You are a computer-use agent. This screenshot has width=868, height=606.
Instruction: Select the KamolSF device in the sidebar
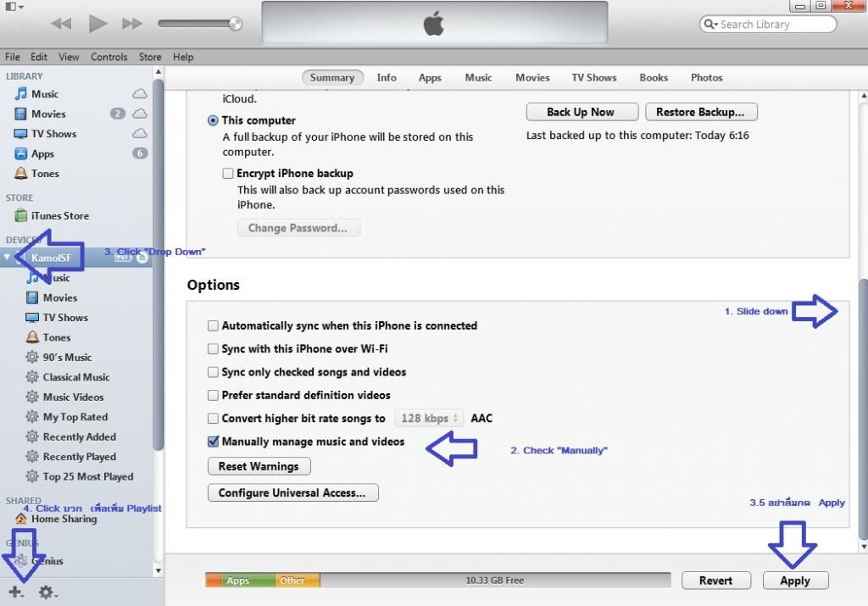point(75,258)
